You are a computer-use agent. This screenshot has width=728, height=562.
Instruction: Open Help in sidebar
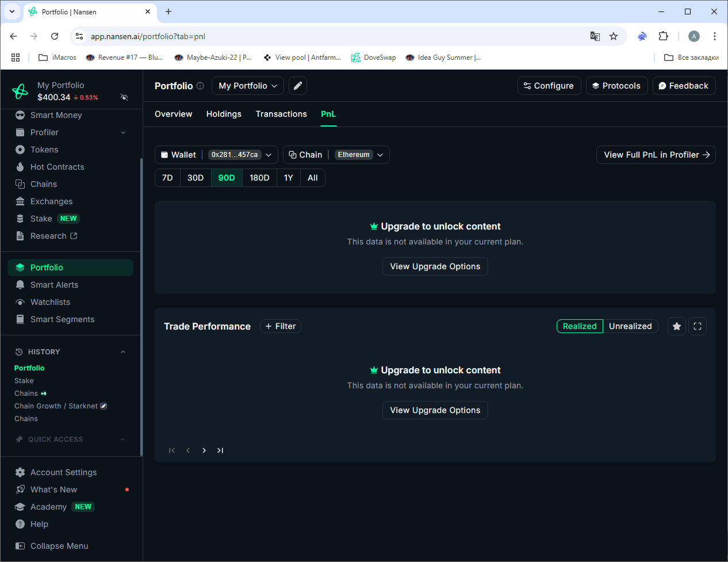point(39,524)
